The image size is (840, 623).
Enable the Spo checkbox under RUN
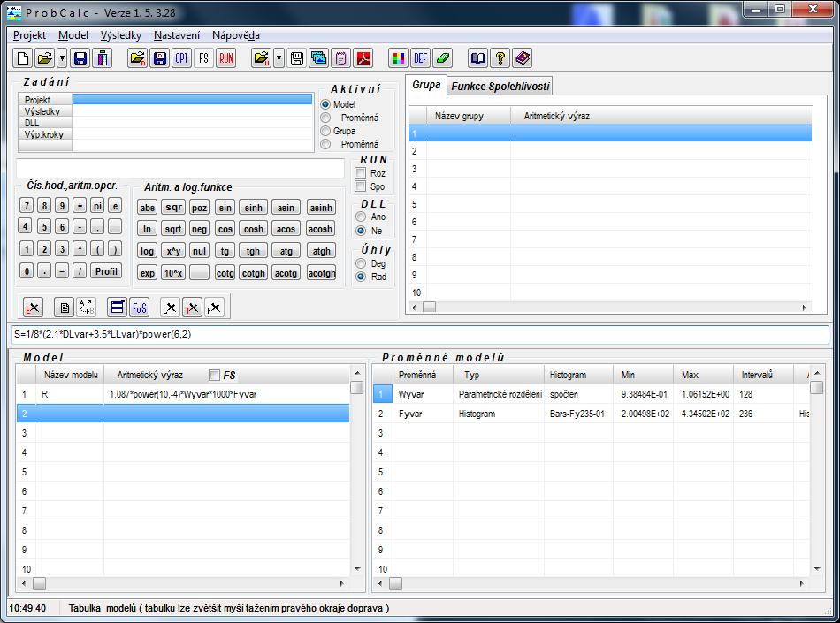click(361, 186)
